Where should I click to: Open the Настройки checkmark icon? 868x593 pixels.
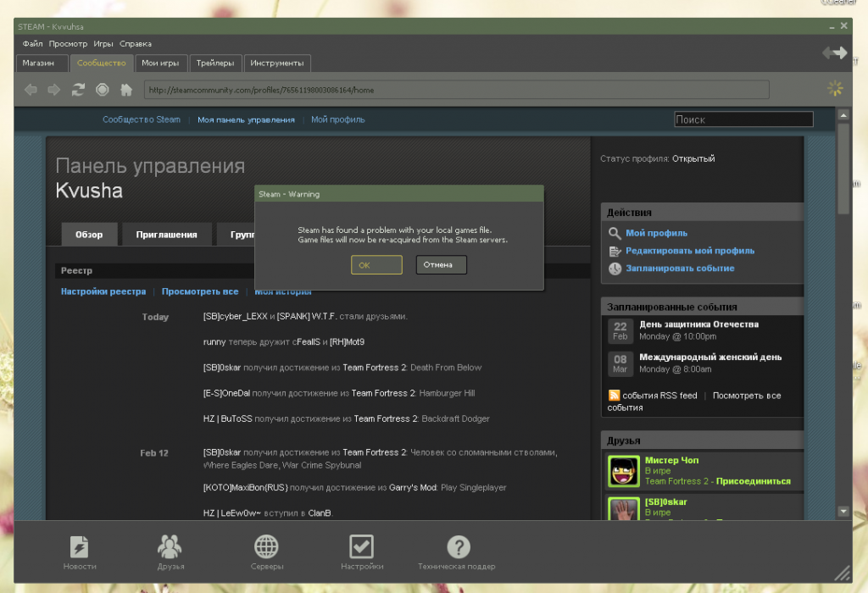pyautogui.click(x=361, y=546)
